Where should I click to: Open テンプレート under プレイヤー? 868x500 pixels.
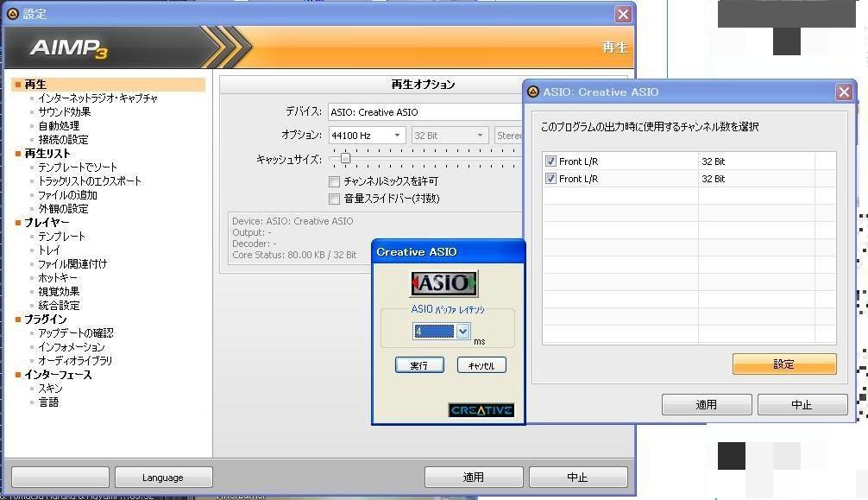(x=61, y=237)
